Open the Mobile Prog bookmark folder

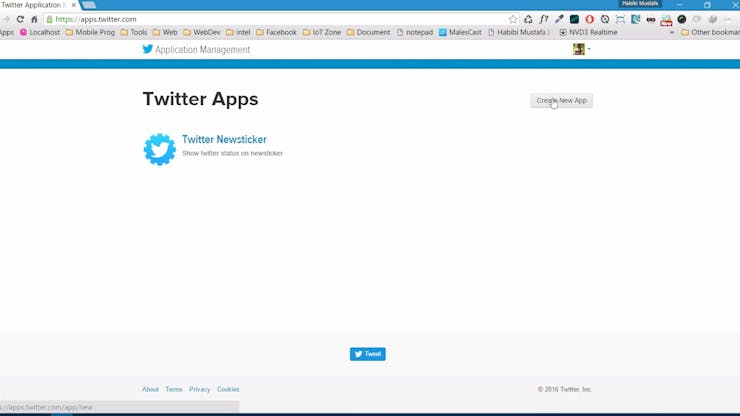click(x=90, y=32)
